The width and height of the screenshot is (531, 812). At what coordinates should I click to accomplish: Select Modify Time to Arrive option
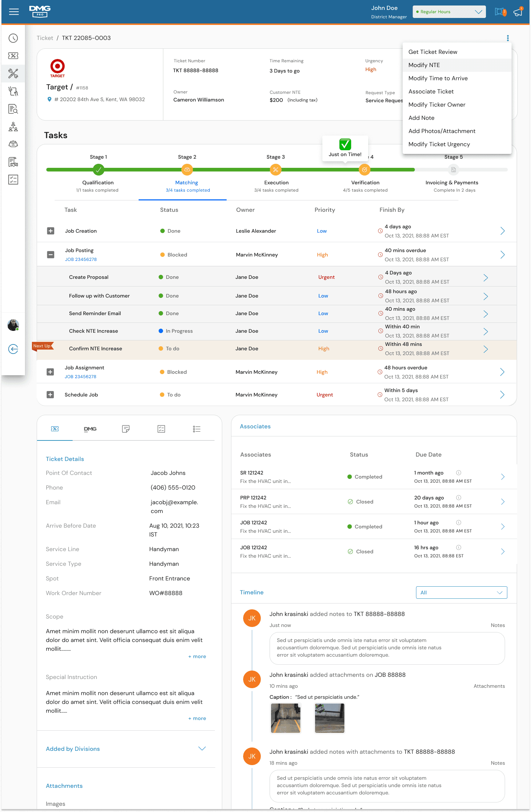coord(457,78)
